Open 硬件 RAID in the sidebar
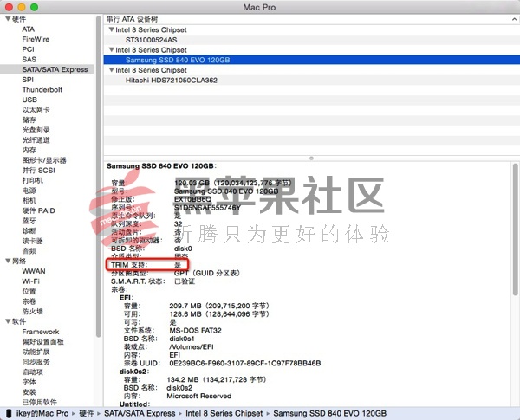The image size is (520, 420). click(x=38, y=210)
